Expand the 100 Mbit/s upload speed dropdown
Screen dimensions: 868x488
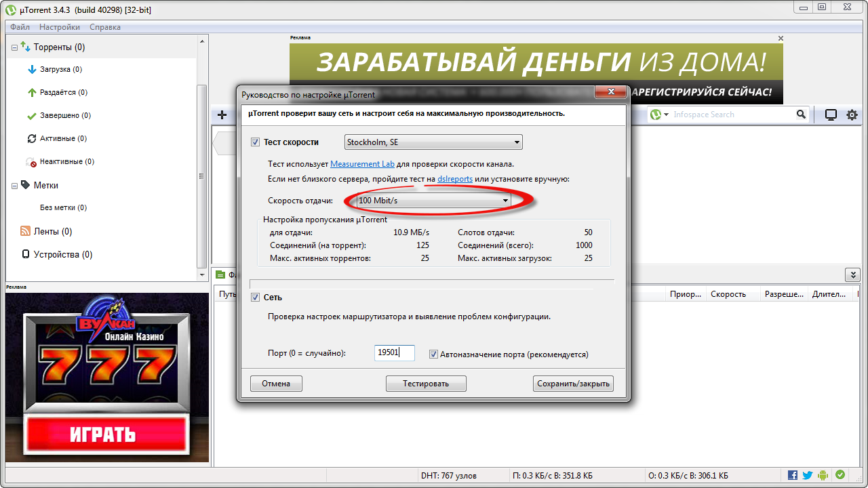[x=434, y=201]
